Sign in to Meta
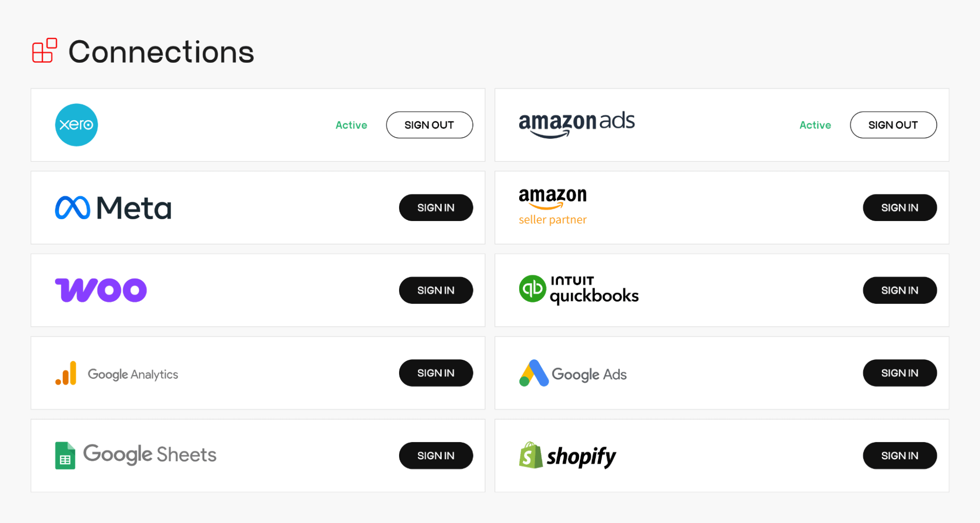Viewport: 980px width, 523px height. coord(436,207)
